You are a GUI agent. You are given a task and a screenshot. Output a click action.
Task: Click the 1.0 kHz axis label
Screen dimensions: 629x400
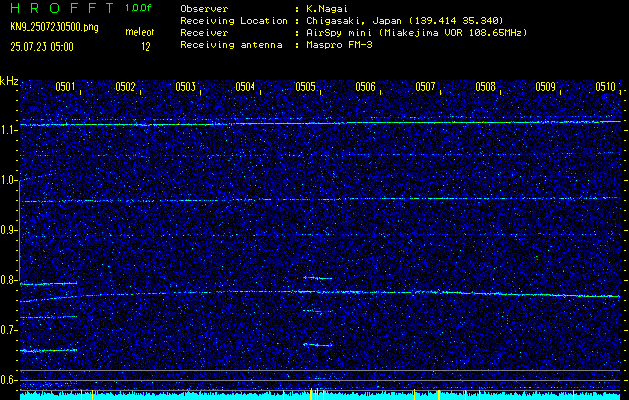point(8,181)
